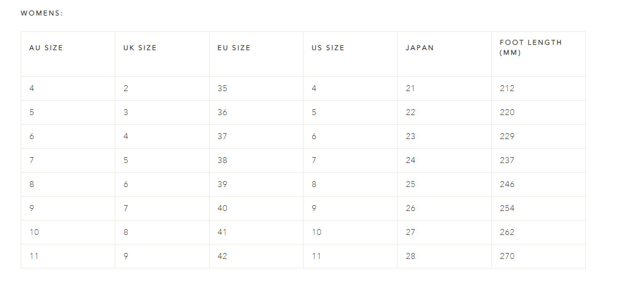
Task: Click the EU size 42 cell
Action: [256, 256]
